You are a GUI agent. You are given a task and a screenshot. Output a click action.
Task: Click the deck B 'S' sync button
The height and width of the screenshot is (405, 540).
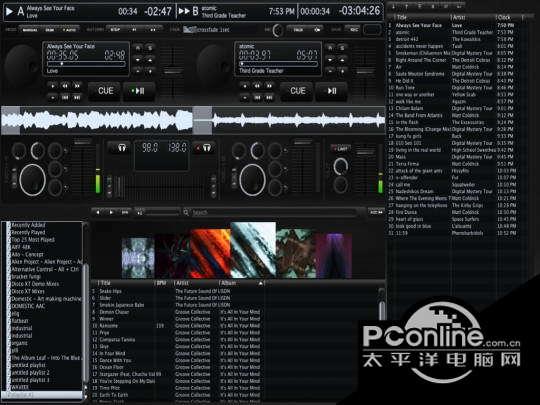342,48
